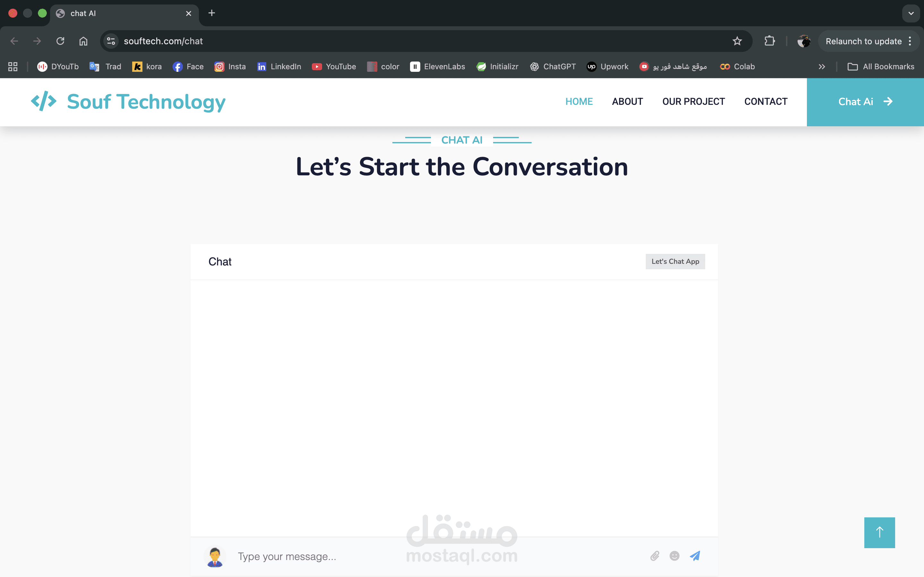The height and width of the screenshot is (577, 924).
Task: Click the scroll-to-top arrow button
Action: (x=879, y=532)
